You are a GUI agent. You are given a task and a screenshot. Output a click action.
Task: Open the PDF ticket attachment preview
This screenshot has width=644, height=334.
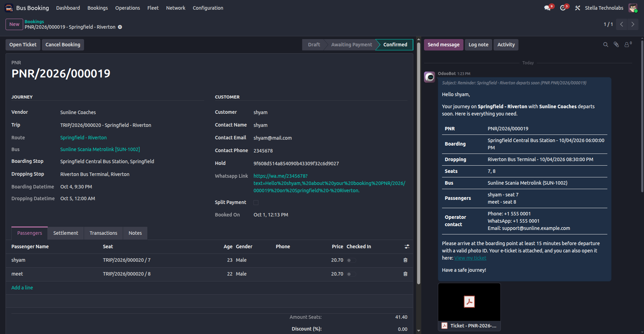pyautogui.click(x=469, y=302)
